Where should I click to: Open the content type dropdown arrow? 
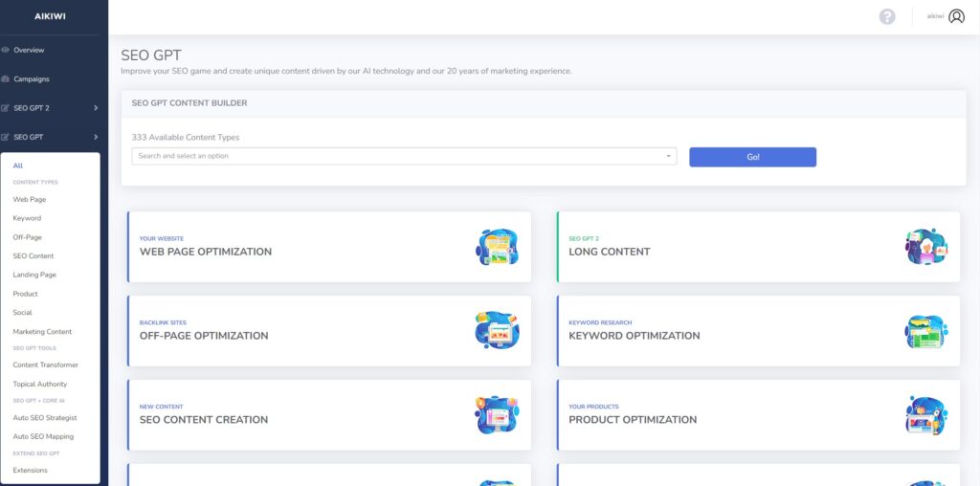point(668,156)
